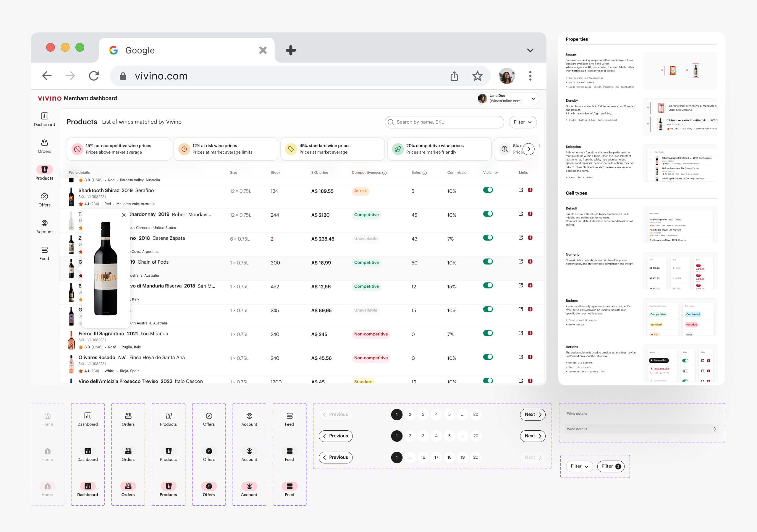The image size is (757, 532).
Task: Open Offers in the Vivino sidebar
Action: coord(45,200)
